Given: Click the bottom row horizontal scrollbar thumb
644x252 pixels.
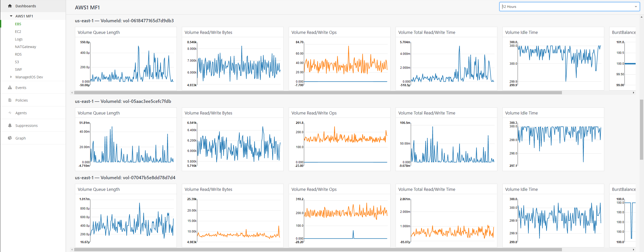Looking at the screenshot, I should click(x=318, y=249).
